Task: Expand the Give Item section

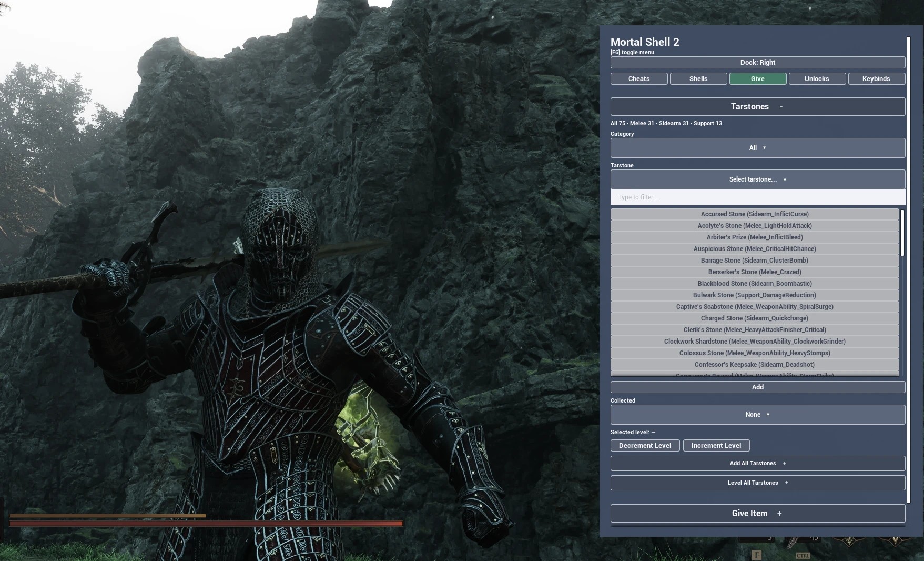Action: tap(758, 513)
